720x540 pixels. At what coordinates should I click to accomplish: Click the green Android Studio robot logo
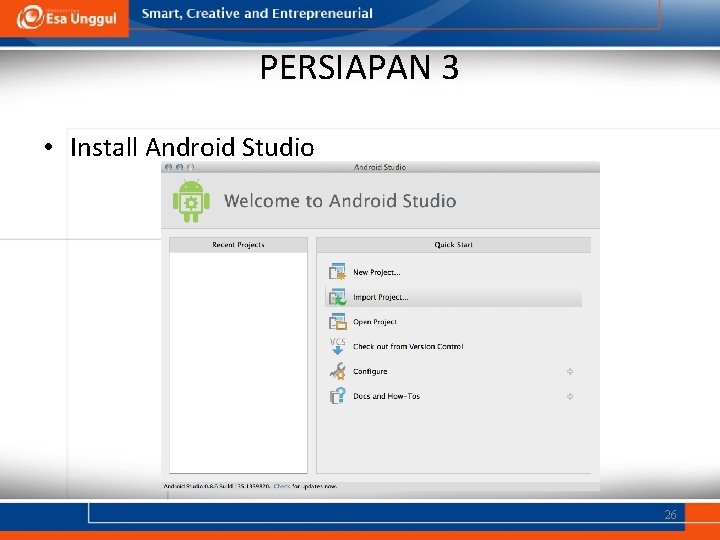pyautogui.click(x=191, y=202)
